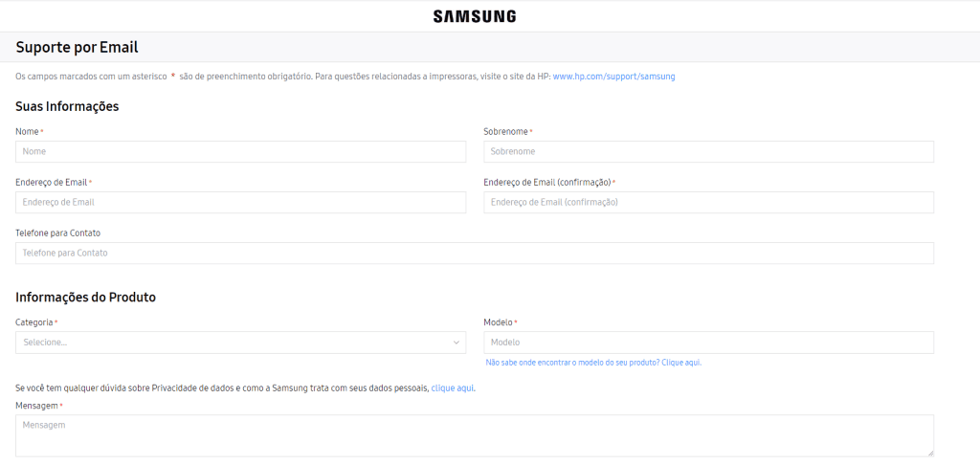Click the Telefone para Contato field
The image size is (980, 465).
[475, 254]
